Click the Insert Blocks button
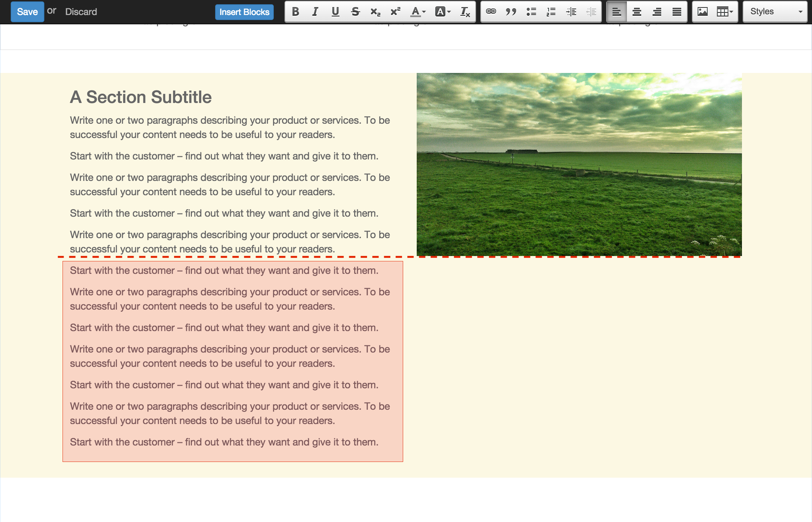The image size is (812, 522). click(x=244, y=12)
